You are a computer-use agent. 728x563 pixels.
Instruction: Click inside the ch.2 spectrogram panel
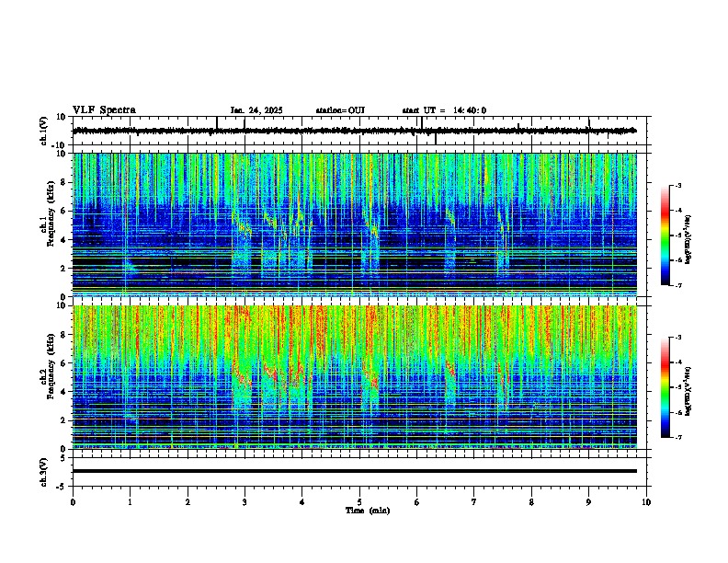pos(354,377)
